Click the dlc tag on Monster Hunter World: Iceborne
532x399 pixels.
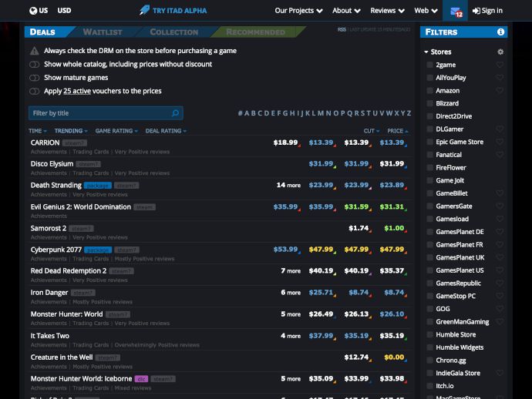[x=141, y=379]
